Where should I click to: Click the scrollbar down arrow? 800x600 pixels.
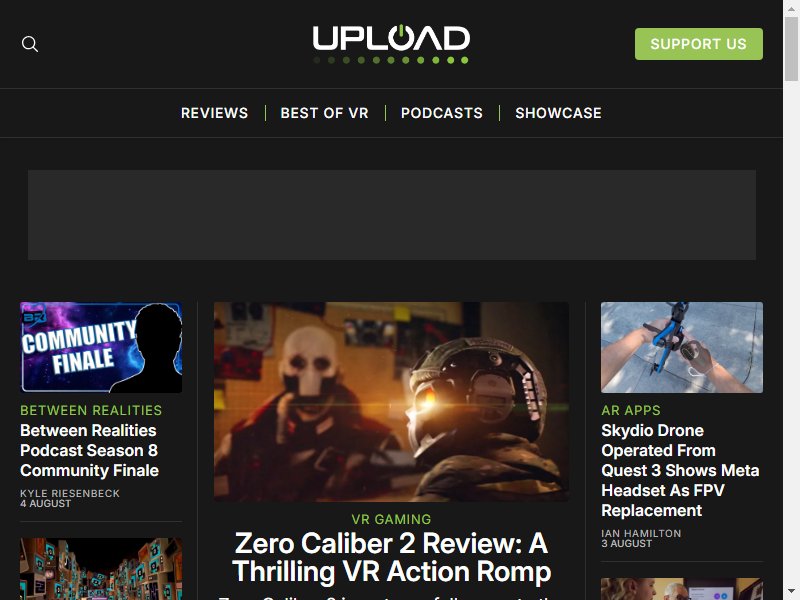click(x=791, y=592)
